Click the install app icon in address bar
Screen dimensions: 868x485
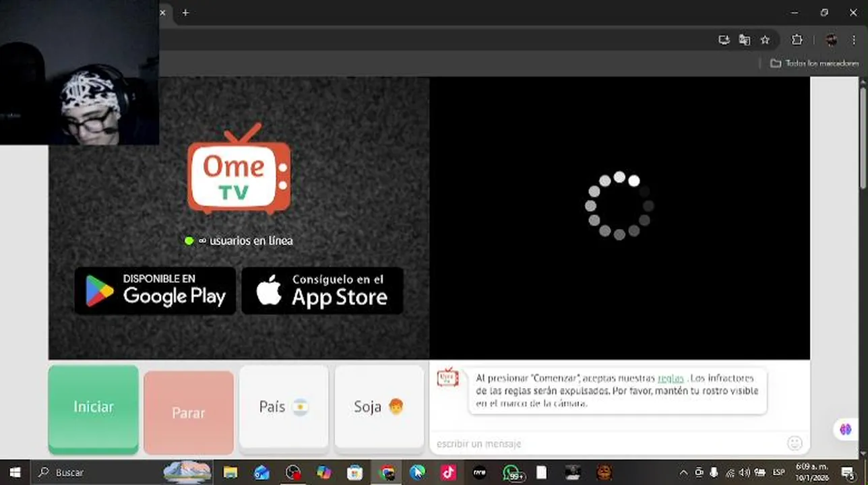[724, 40]
